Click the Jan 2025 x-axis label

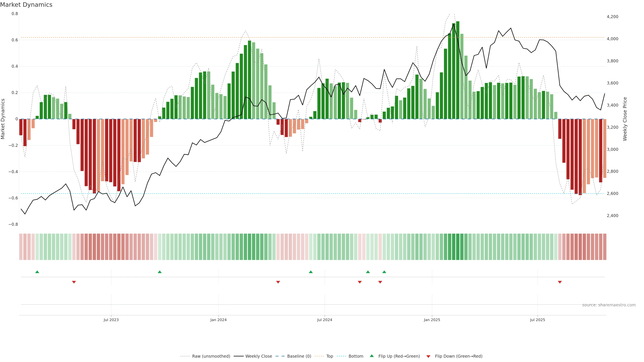[432, 320]
